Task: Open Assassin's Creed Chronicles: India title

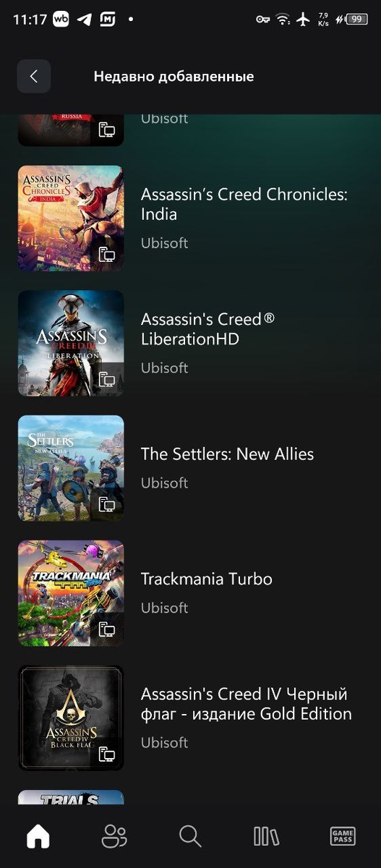Action: point(244,204)
